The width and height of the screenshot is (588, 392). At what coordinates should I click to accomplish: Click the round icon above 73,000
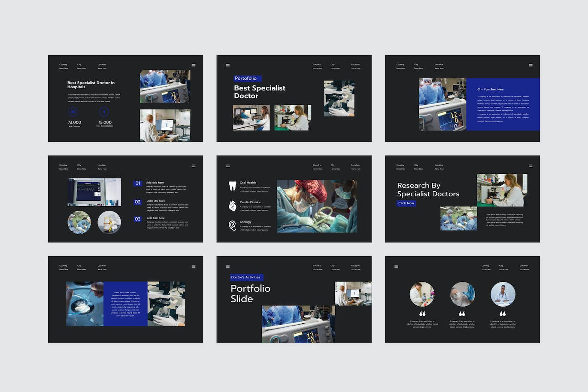coord(73,112)
